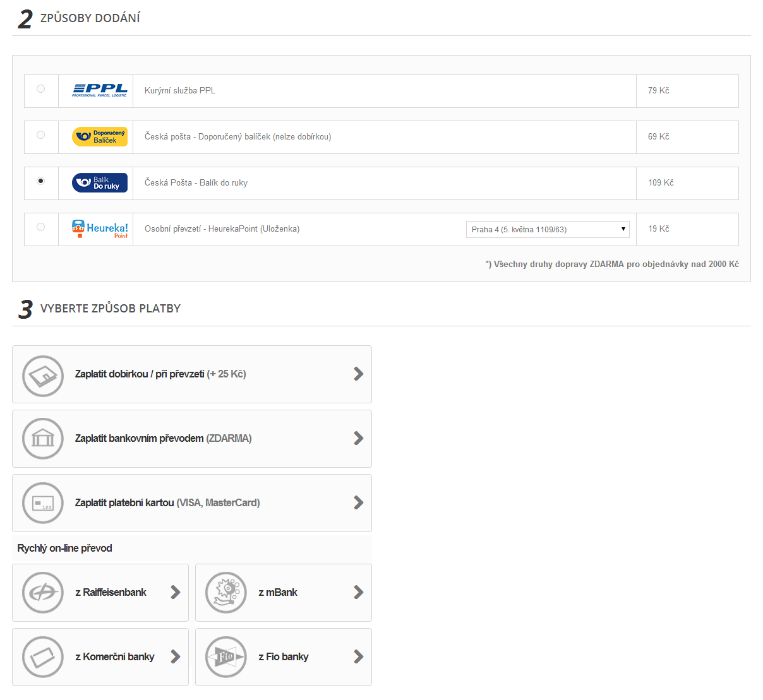Click Česká pošta - Doporučený balíček text
This screenshot has width=763, height=700.
tap(237, 137)
